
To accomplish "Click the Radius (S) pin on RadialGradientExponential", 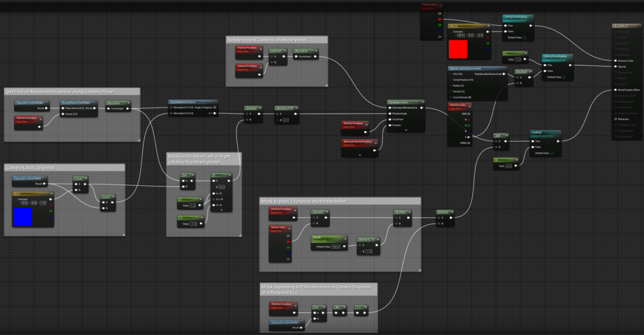I will coord(451,86).
